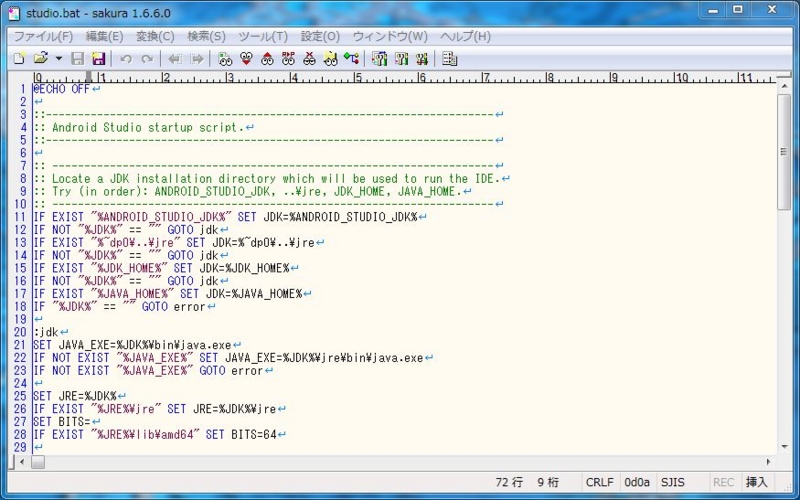Click the 9 桁 column status entry
The height and width of the screenshot is (500, 800).
pyautogui.click(x=548, y=482)
